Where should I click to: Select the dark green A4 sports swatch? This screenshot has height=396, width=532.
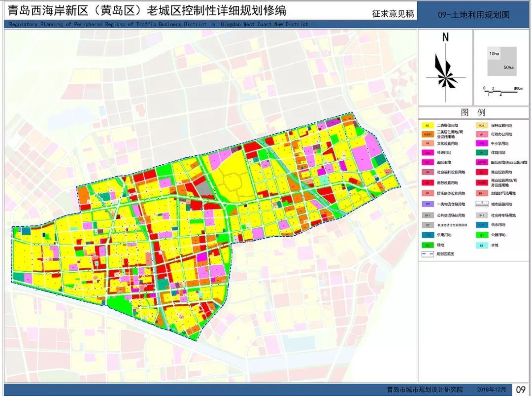click(x=482, y=153)
